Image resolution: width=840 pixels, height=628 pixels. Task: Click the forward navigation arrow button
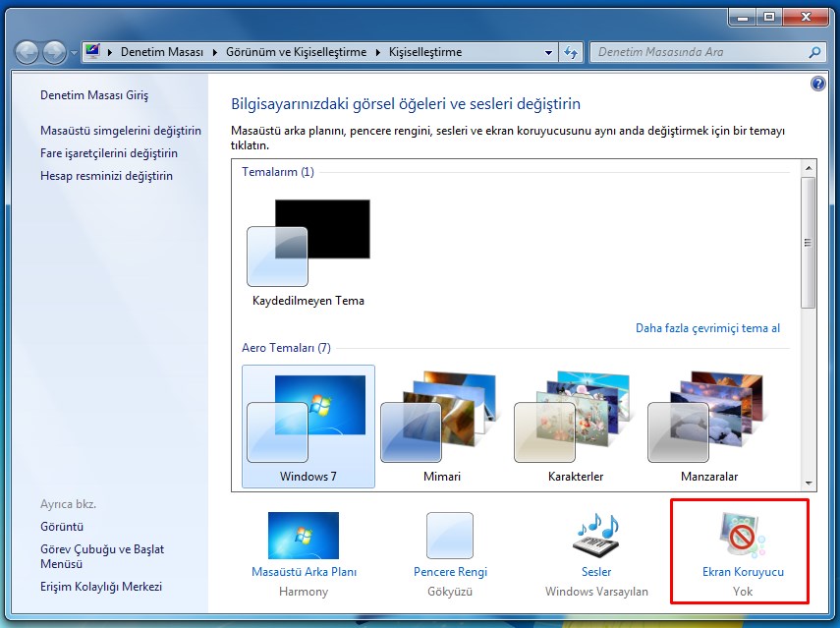pyautogui.click(x=54, y=52)
